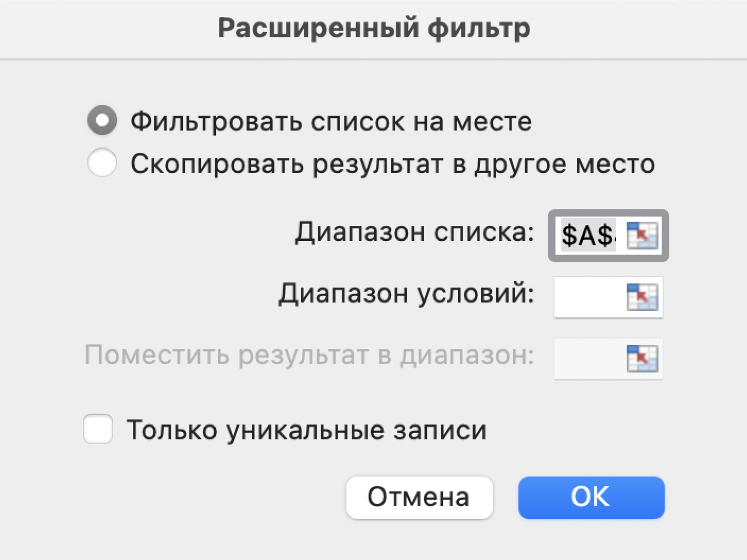The width and height of the screenshot is (747, 560).
Task: Open the cell selector icon for Диапазон условий
Action: coord(642,297)
